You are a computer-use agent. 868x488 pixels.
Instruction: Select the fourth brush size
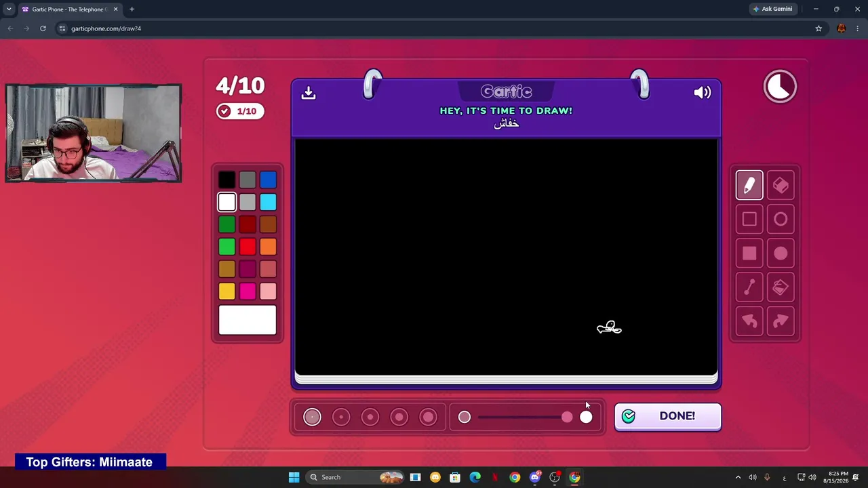[399, 417]
